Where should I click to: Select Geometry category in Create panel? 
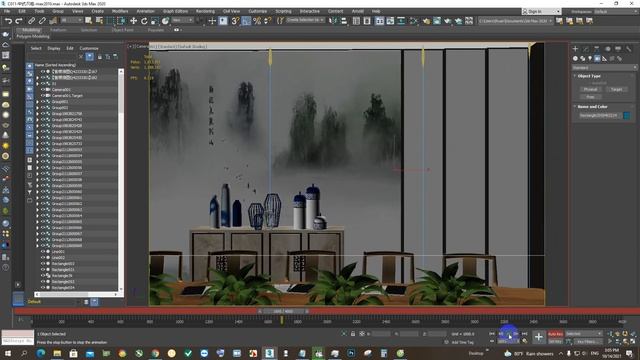pyautogui.click(x=575, y=59)
